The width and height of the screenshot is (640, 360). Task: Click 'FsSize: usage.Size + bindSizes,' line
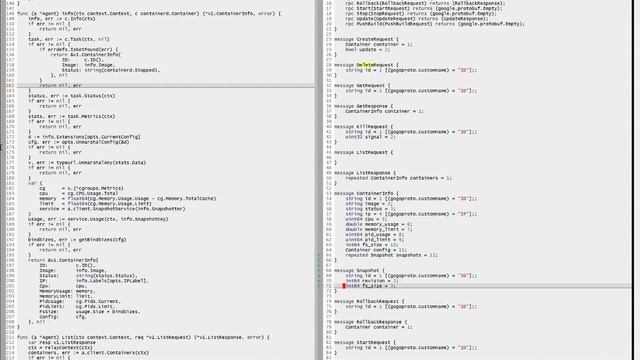click(90, 312)
